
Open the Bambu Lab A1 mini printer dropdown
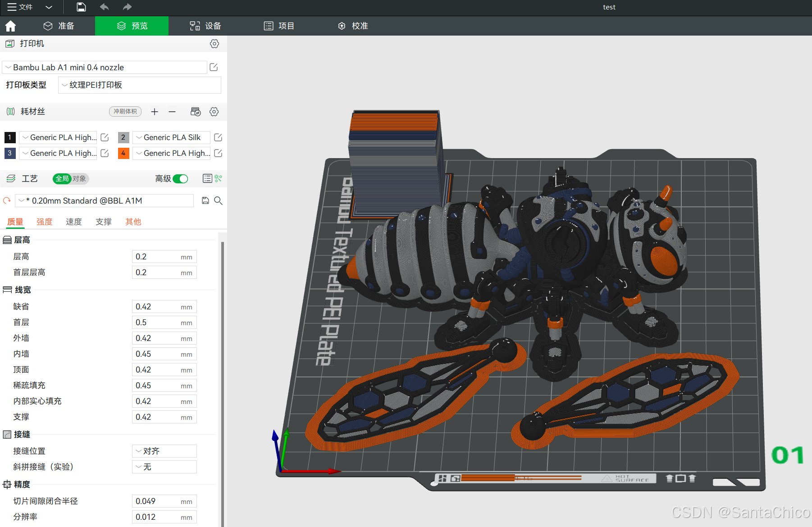[105, 67]
